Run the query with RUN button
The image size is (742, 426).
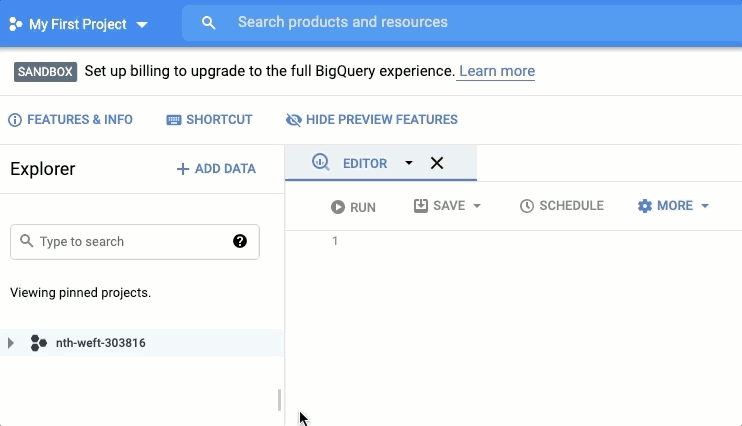(x=353, y=207)
